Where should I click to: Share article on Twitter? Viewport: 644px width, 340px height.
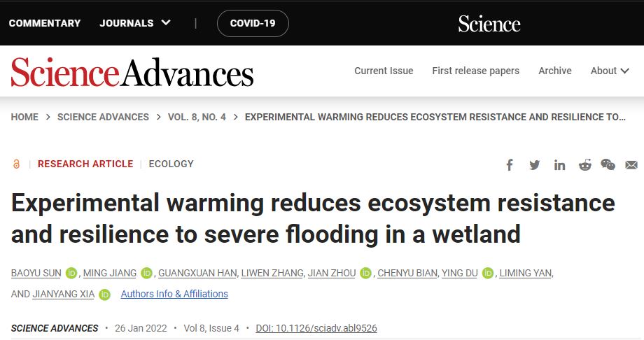[535, 165]
